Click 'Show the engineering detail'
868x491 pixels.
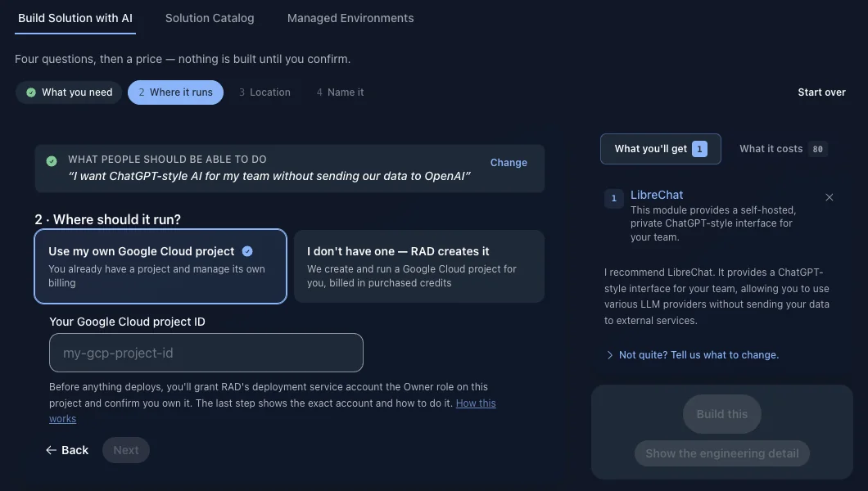722,453
